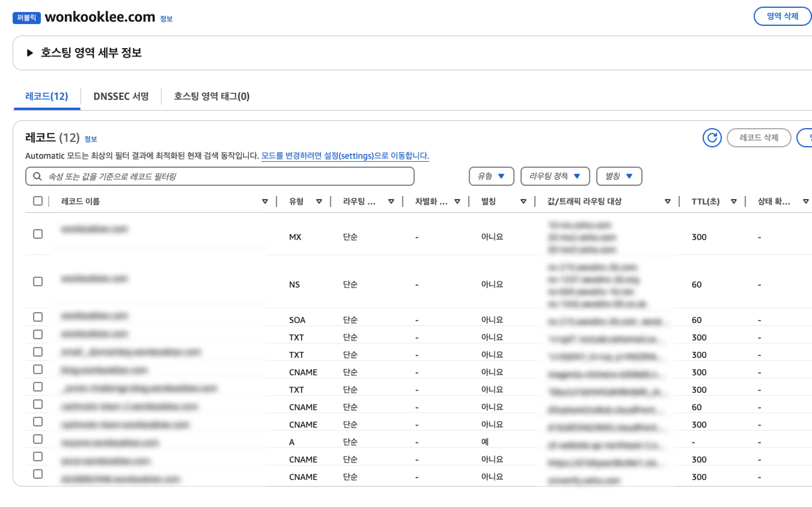The image size is (812, 507).
Task: Select the A record checkbox
Action: [x=38, y=439]
